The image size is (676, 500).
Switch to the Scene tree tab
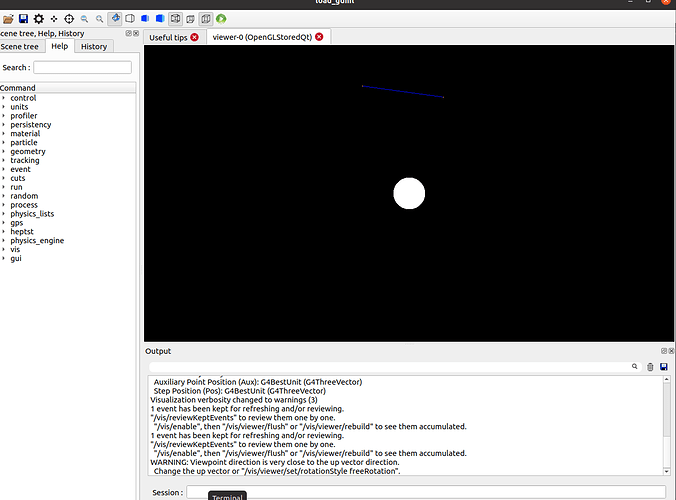[20, 47]
